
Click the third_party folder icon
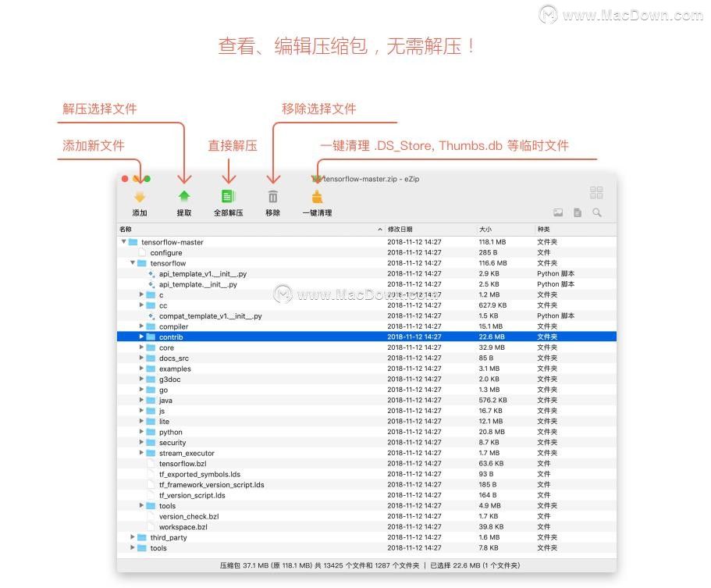(142, 537)
